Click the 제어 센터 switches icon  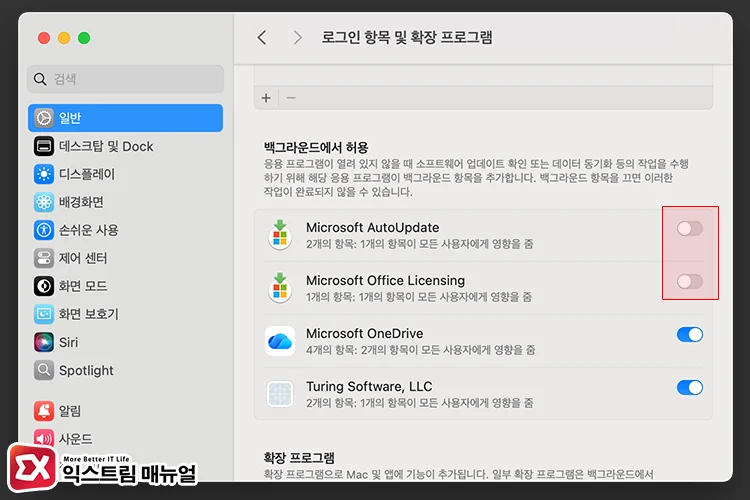click(x=44, y=258)
